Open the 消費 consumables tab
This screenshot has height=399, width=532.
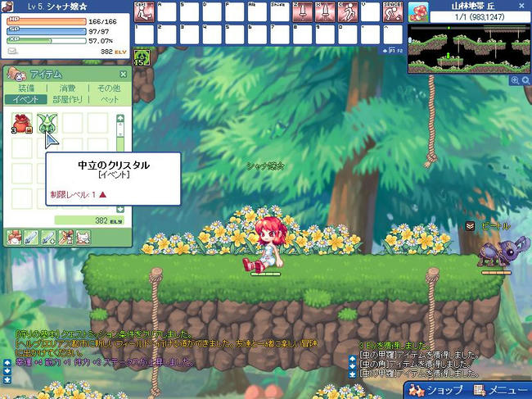(67, 88)
